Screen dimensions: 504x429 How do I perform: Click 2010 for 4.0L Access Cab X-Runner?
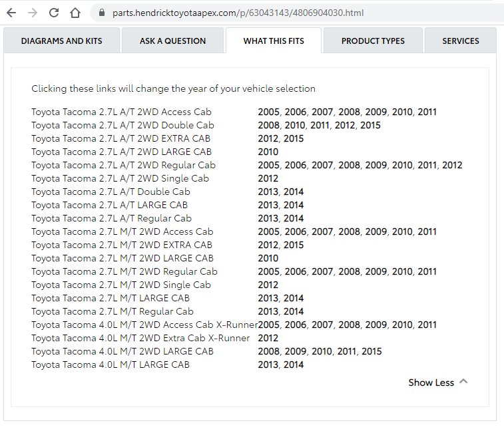(403, 325)
